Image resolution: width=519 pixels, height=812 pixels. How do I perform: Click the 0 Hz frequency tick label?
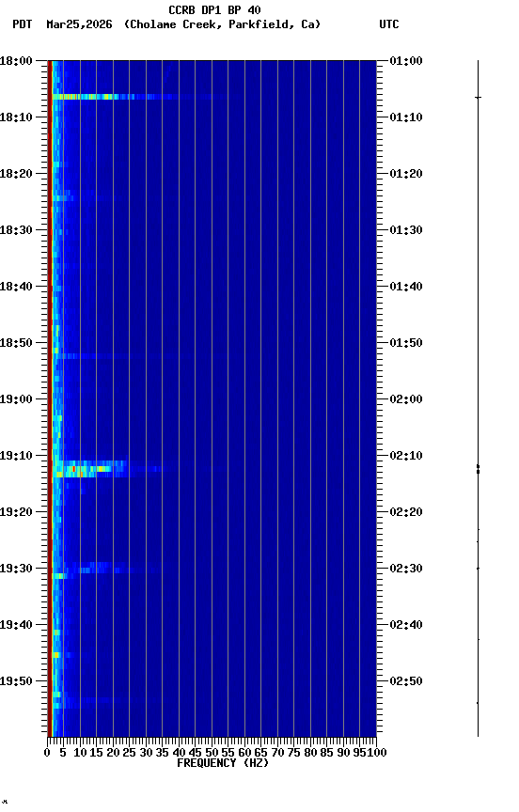tap(47, 754)
